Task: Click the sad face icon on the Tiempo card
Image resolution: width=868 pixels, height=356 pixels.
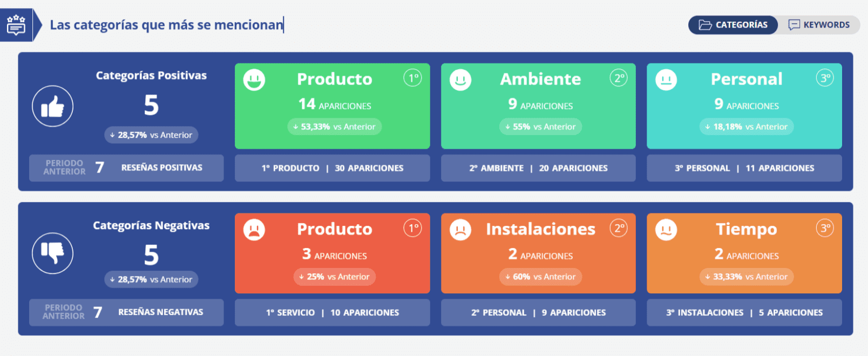Action: pyautogui.click(x=667, y=229)
